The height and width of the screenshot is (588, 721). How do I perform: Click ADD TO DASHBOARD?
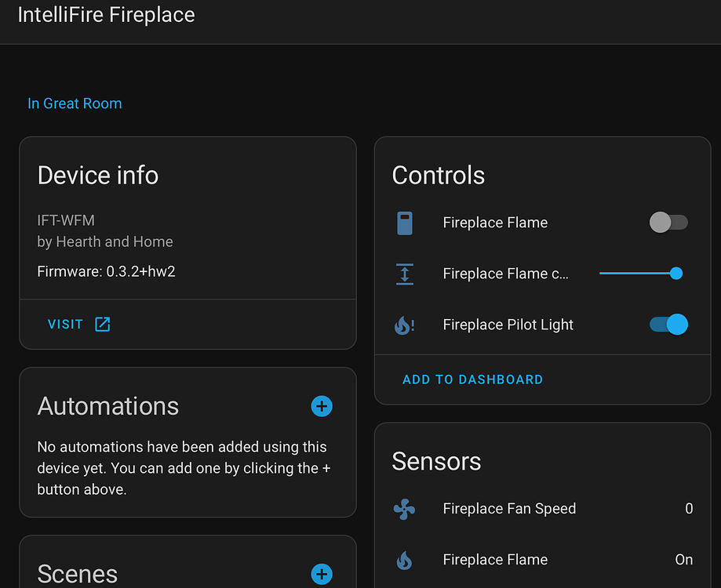[472, 379]
